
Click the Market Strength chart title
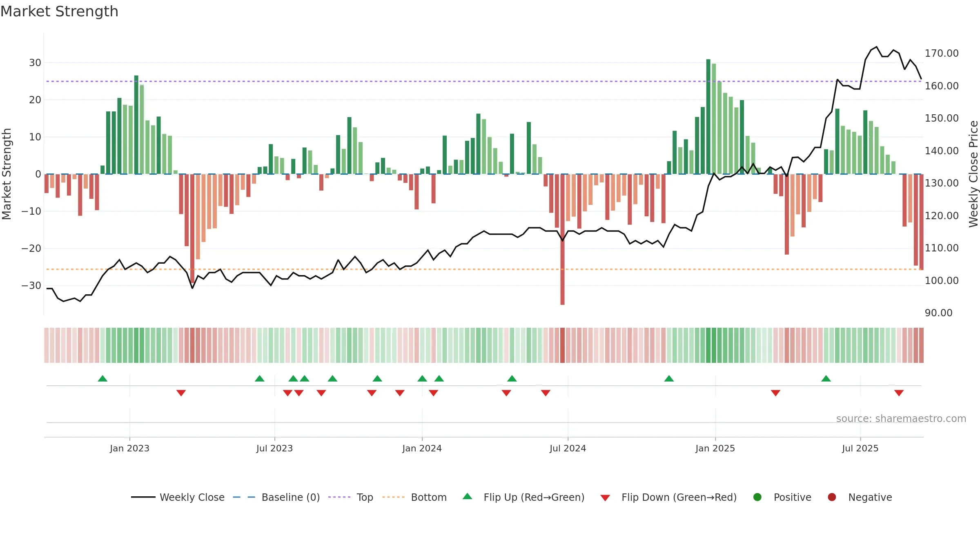coord(59,11)
